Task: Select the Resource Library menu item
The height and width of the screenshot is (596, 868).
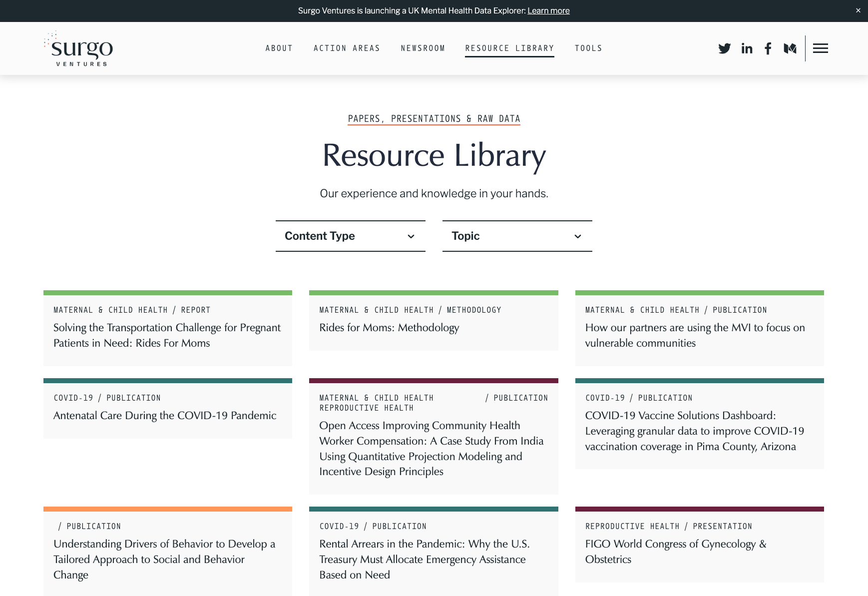Action: (509, 48)
